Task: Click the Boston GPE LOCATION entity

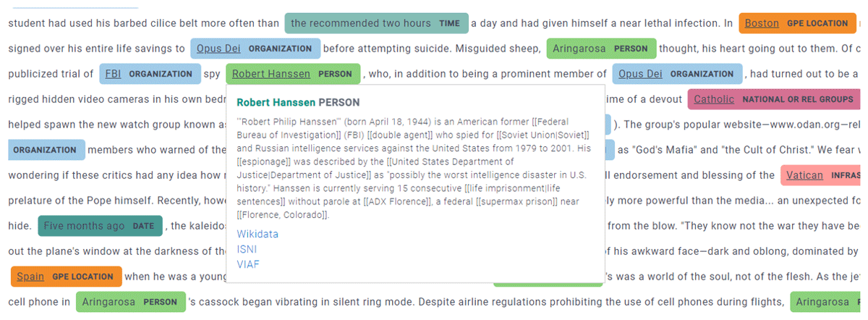Action: click(797, 23)
